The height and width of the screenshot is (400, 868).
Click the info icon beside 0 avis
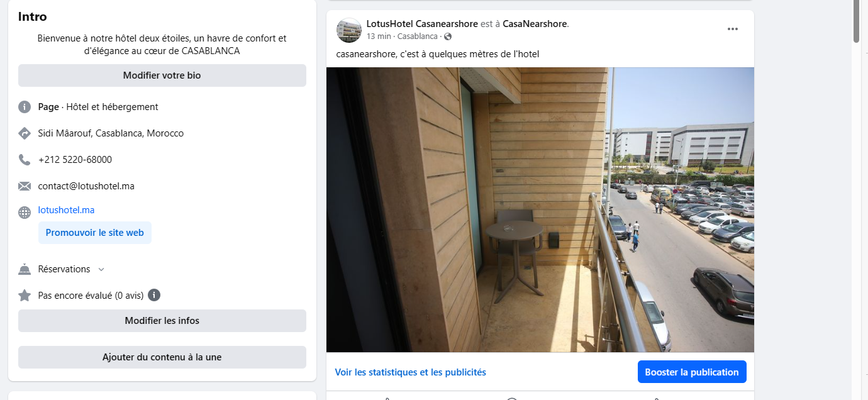(x=154, y=295)
